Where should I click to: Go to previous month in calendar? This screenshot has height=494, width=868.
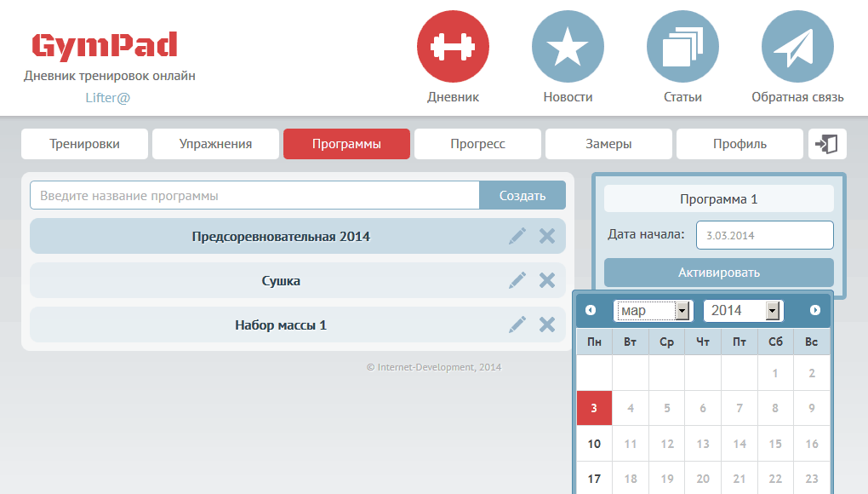tap(591, 311)
